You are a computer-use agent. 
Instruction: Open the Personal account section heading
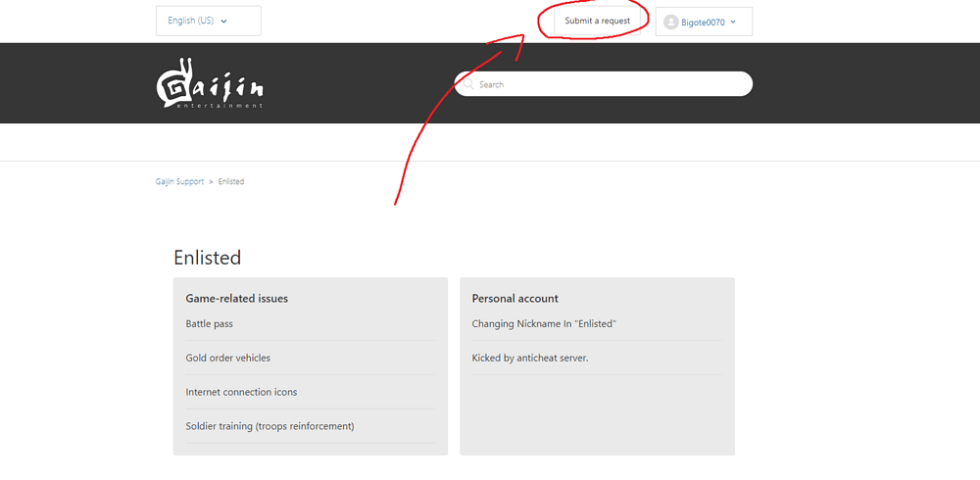click(x=514, y=298)
